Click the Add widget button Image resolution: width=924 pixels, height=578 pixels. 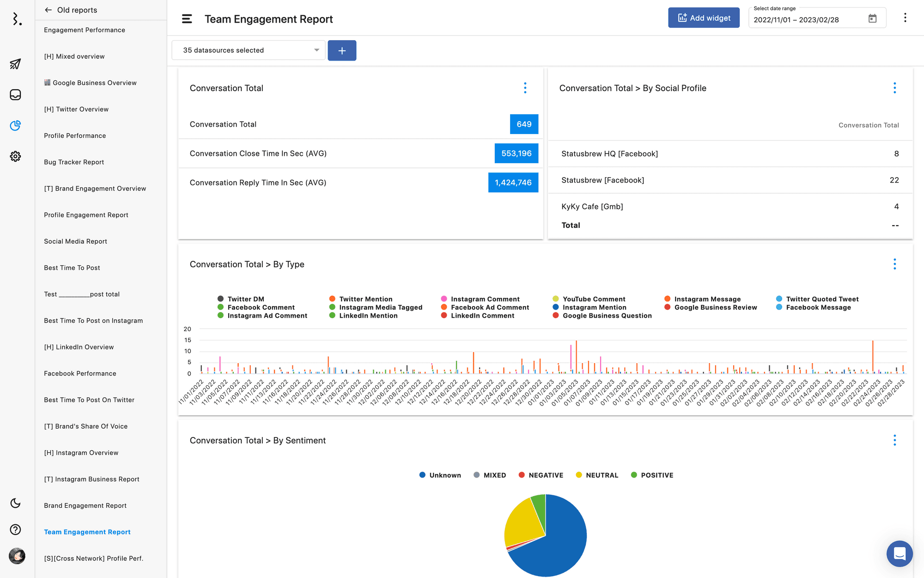click(x=704, y=18)
